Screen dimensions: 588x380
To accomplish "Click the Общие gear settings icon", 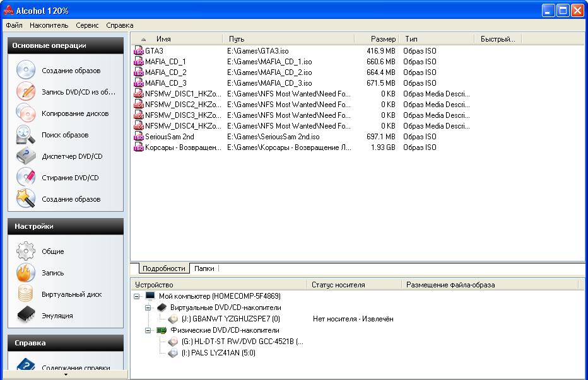I will (25, 251).
